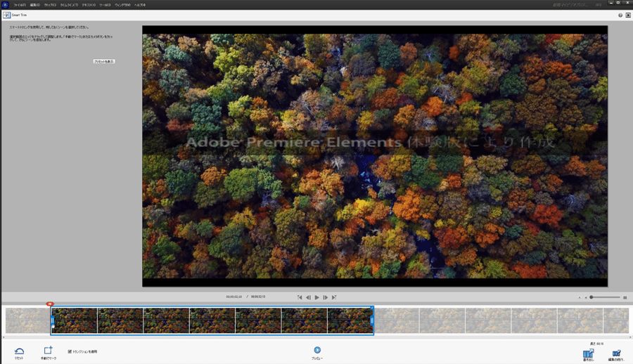Click the blue Preview (プレビュー) icon

coord(317,349)
